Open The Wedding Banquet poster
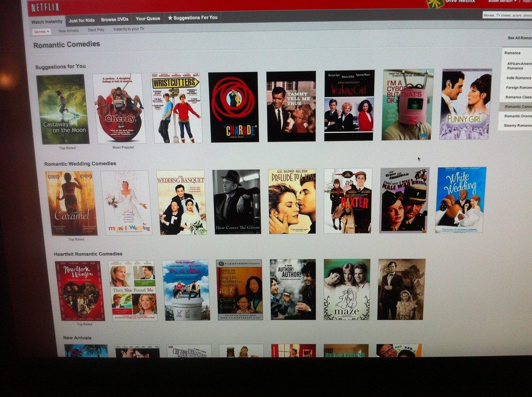This screenshot has width=532, height=397. point(181,202)
